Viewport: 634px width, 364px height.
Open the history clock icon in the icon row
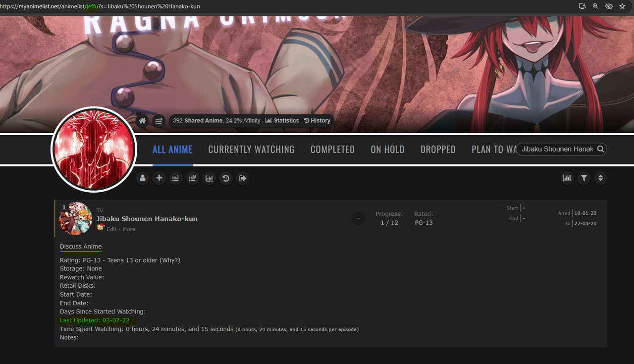pos(226,178)
